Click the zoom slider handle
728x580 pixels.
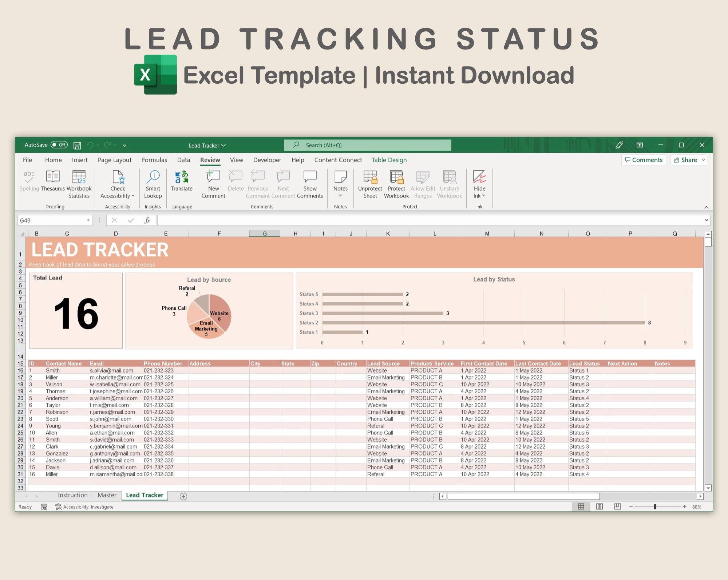[655, 506]
